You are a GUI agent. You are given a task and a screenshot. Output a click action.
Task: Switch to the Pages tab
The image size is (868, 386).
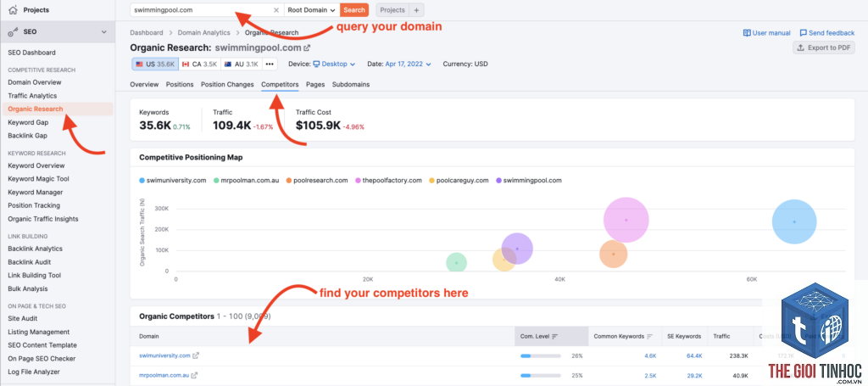tap(315, 84)
